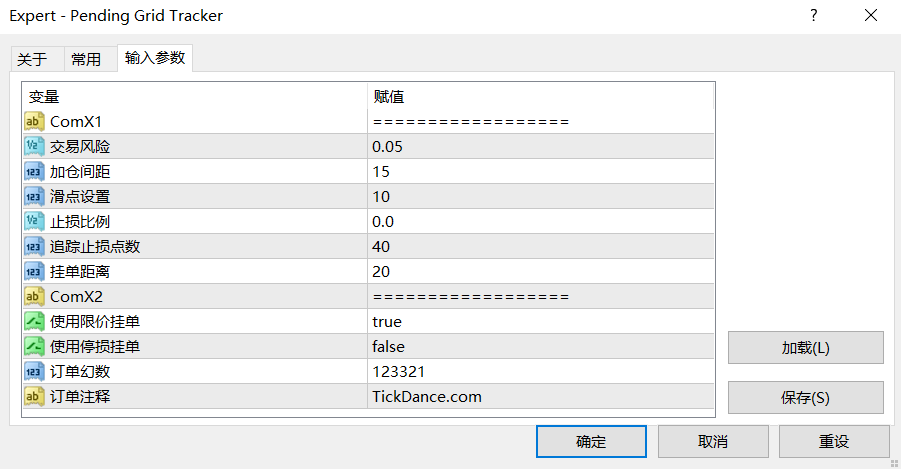Switch to the 常用 tab
Viewport: 901px width, 469px height.
click(x=86, y=59)
